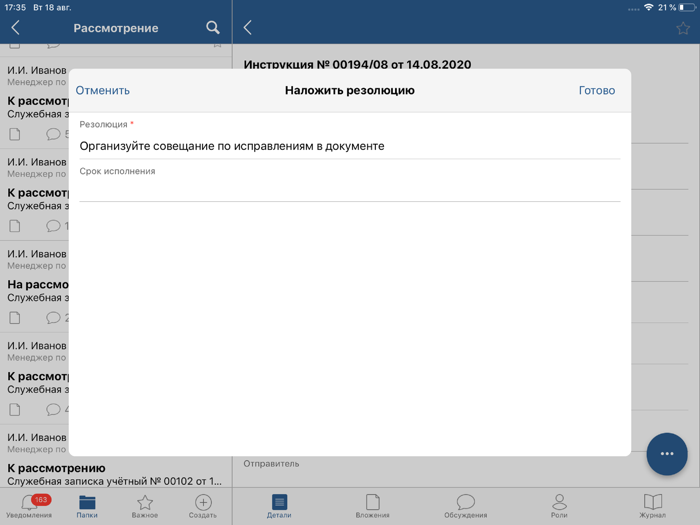This screenshot has width=700, height=525.
Task: Tap Отменить to cancel the resolution
Action: 102,91
